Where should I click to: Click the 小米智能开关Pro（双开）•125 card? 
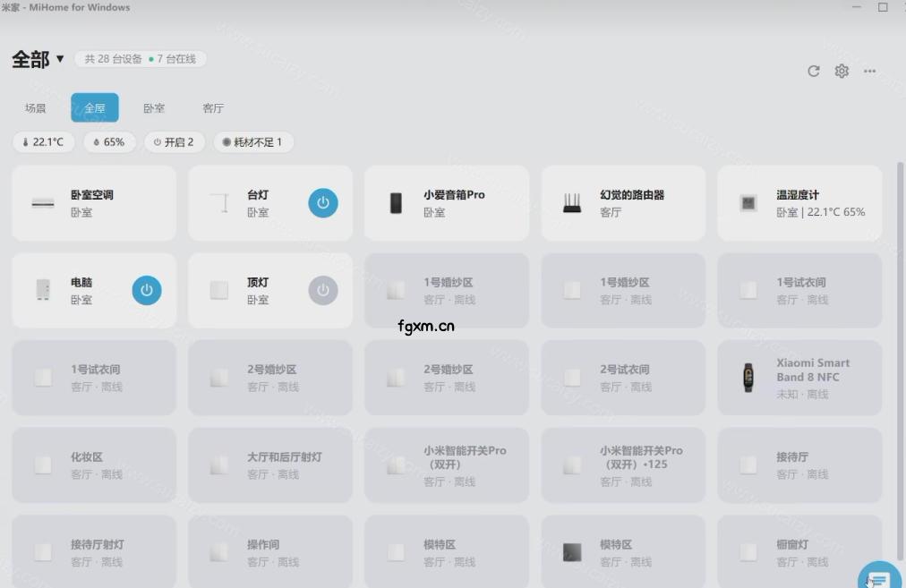click(x=623, y=465)
